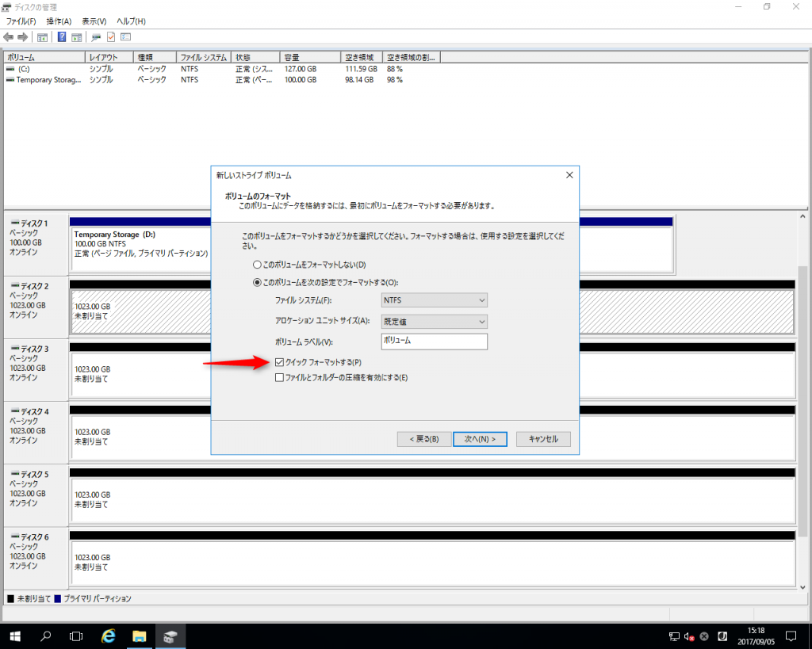Click the 次へ(N) > button
This screenshot has height=649, width=812.
click(x=480, y=439)
